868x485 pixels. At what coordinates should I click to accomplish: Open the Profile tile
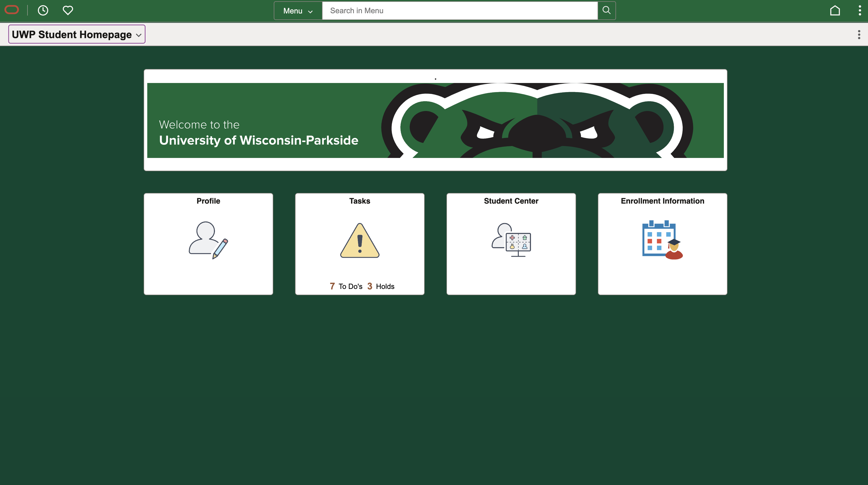point(208,244)
